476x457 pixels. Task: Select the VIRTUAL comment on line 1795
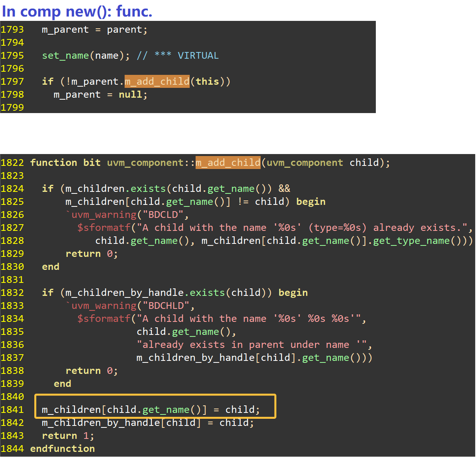[177, 55]
